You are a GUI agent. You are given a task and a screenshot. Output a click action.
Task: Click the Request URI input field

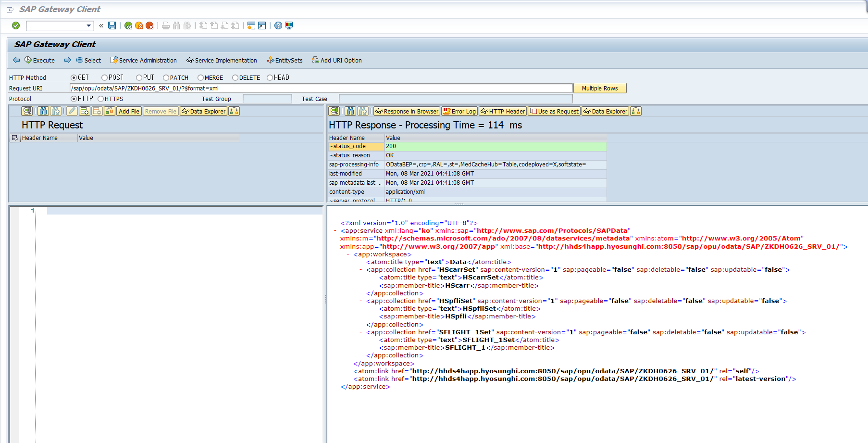click(x=321, y=88)
